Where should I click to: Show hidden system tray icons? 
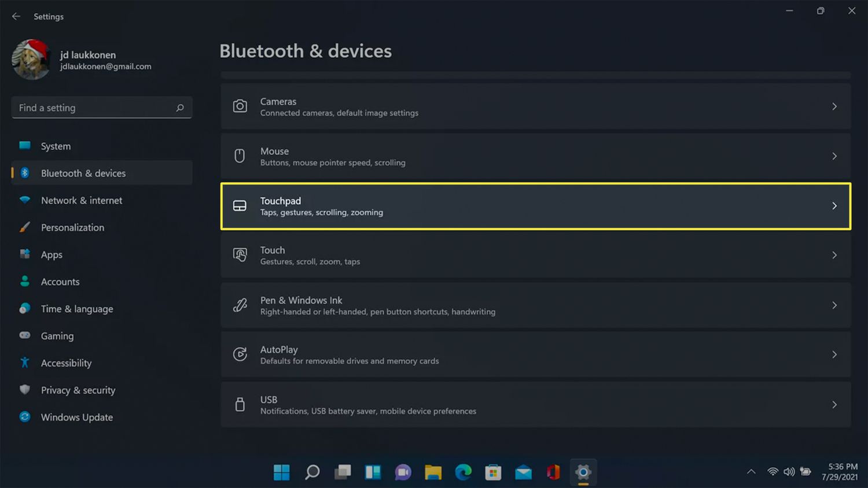751,472
